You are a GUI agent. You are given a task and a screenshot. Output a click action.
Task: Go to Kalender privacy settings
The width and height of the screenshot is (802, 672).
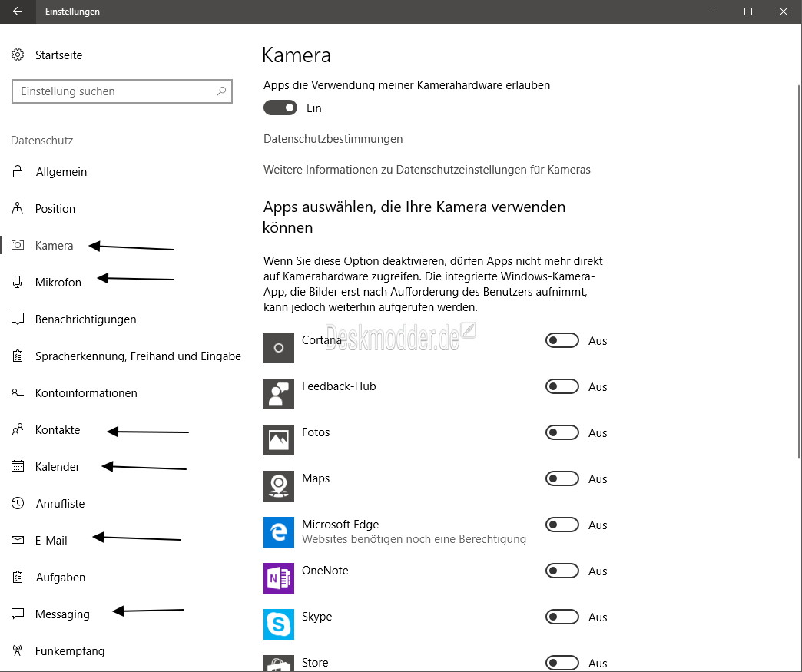(58, 466)
